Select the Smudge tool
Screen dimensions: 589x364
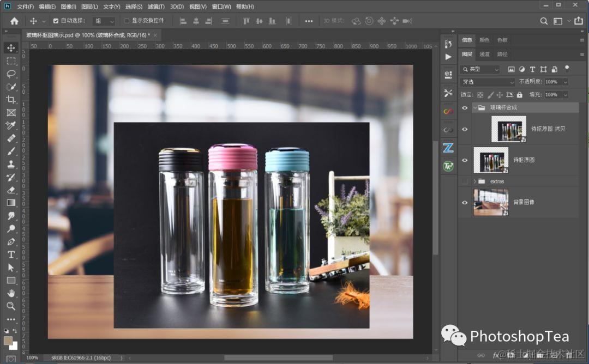point(11,216)
